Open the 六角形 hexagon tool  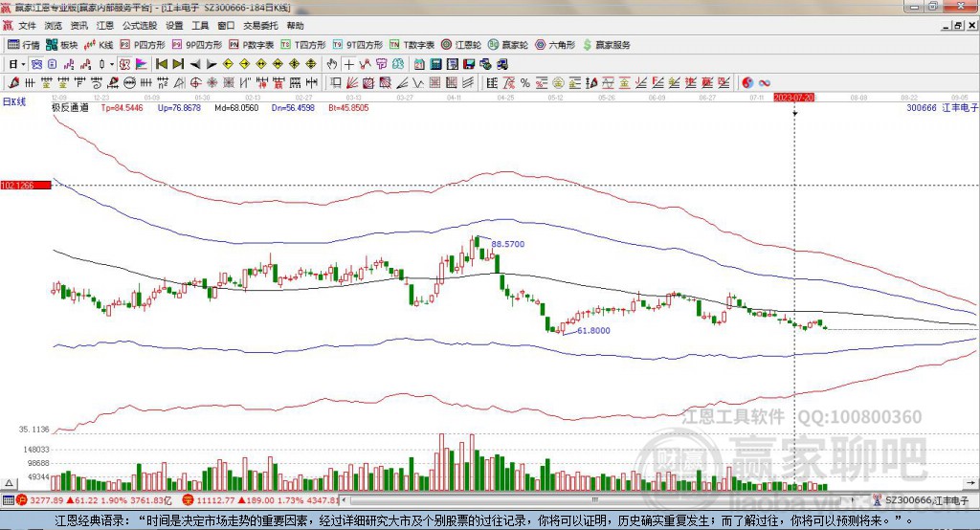tap(555, 45)
